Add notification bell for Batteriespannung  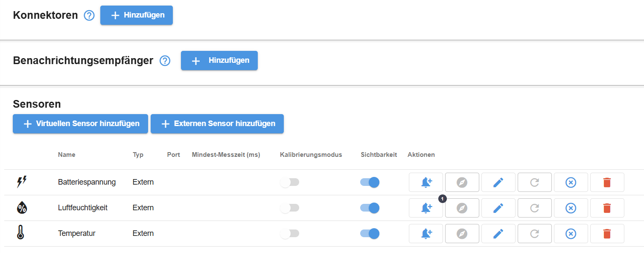point(426,182)
